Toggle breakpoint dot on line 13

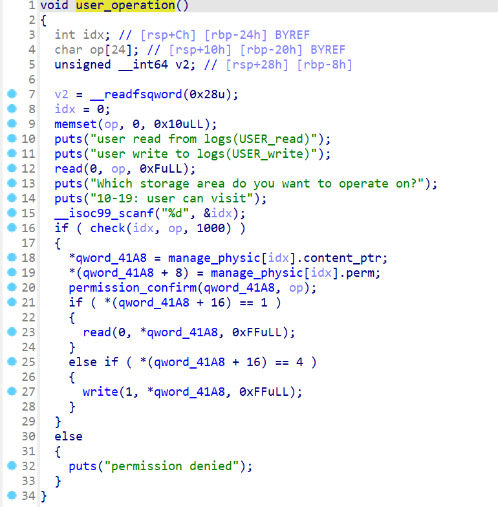pos(12,183)
